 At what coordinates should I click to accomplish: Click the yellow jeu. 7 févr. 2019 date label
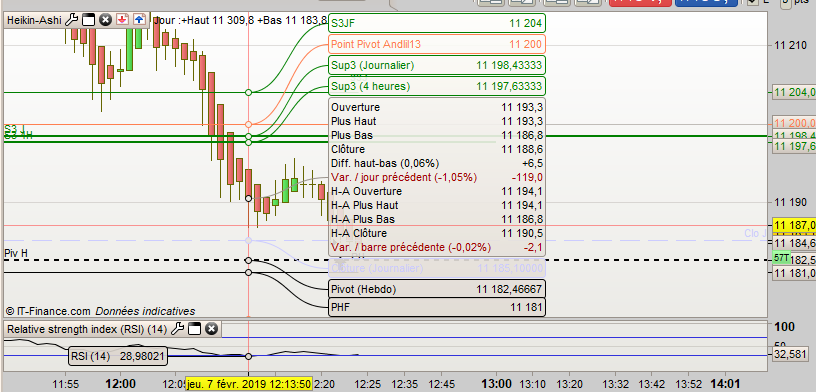pos(249,384)
